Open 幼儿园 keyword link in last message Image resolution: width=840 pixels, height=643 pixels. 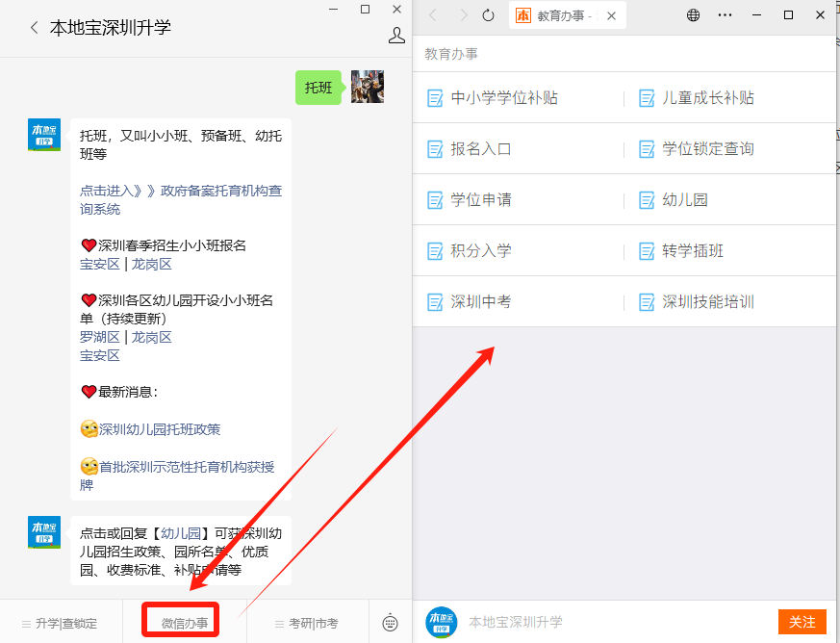pos(181,533)
